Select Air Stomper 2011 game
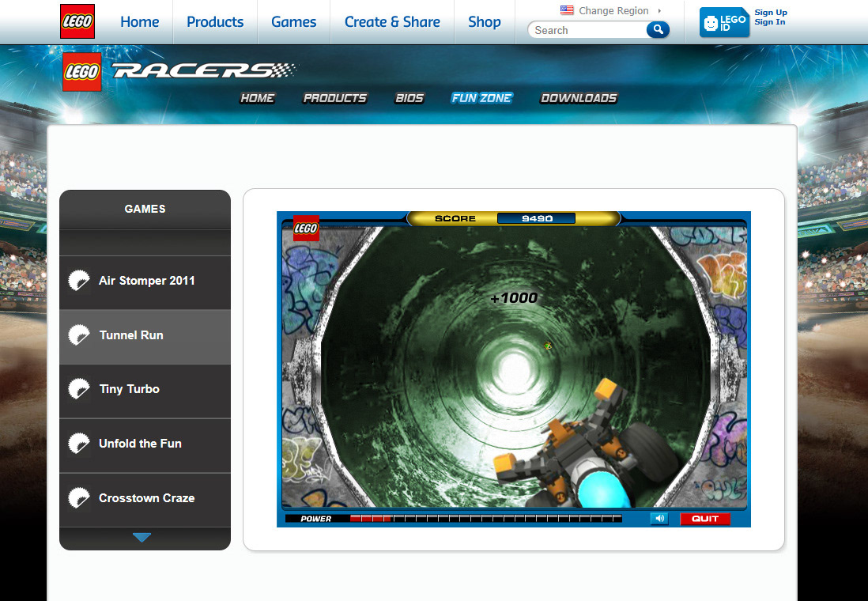Image resolution: width=868 pixels, height=601 pixels. pos(145,282)
